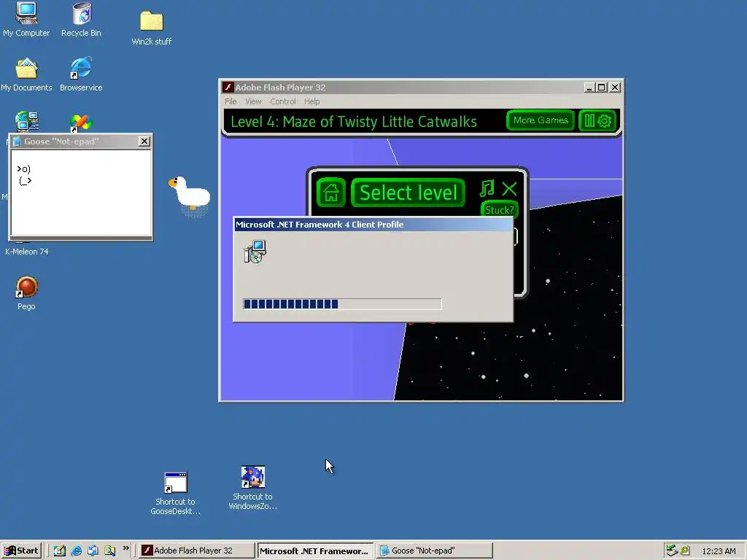
Task: Click the Microsoft .NET Framework 4 title bar
Action: click(x=373, y=225)
